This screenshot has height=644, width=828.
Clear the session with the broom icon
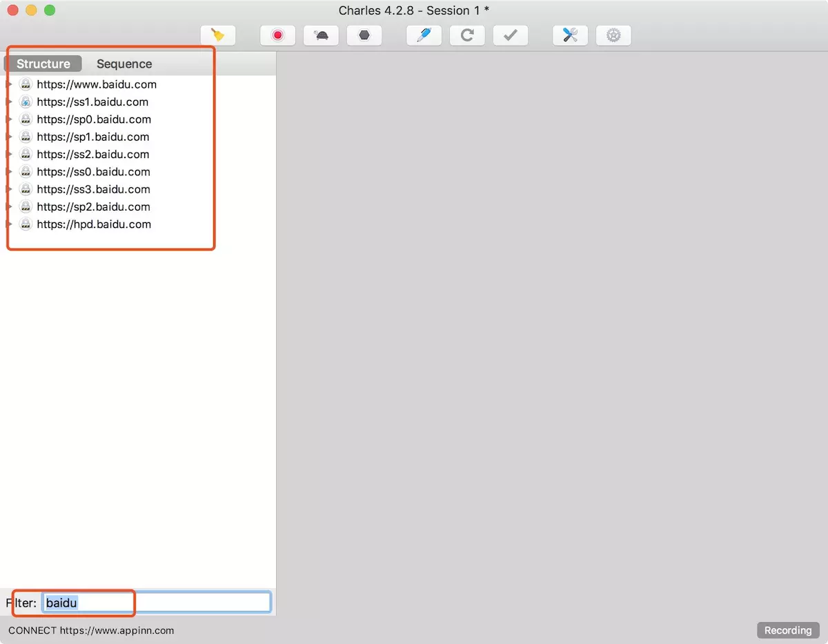tap(218, 35)
